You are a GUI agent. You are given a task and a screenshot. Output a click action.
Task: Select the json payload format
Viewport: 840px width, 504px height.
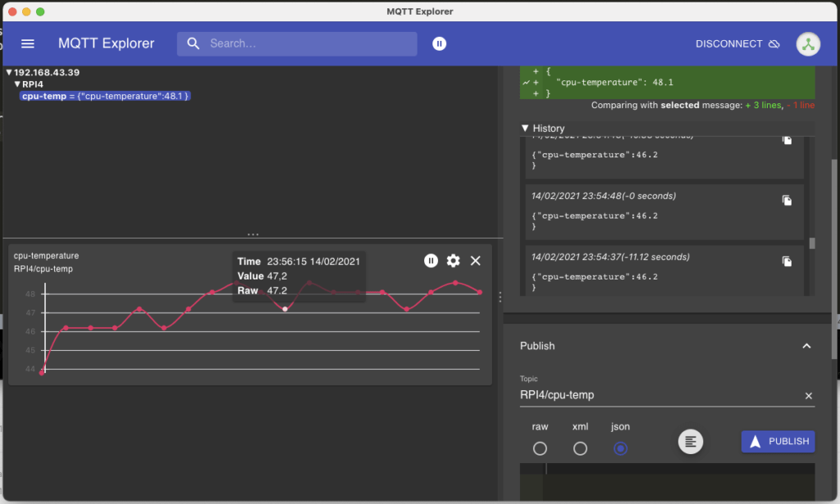tap(620, 448)
